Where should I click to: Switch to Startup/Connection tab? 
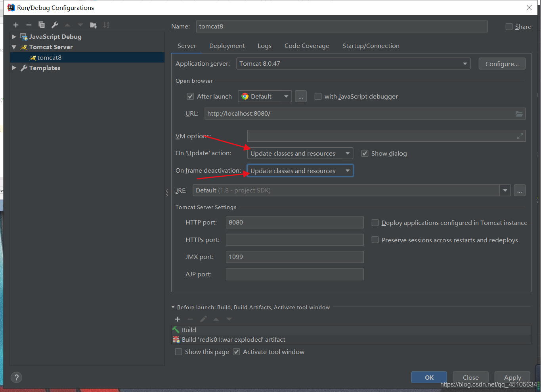coord(371,46)
